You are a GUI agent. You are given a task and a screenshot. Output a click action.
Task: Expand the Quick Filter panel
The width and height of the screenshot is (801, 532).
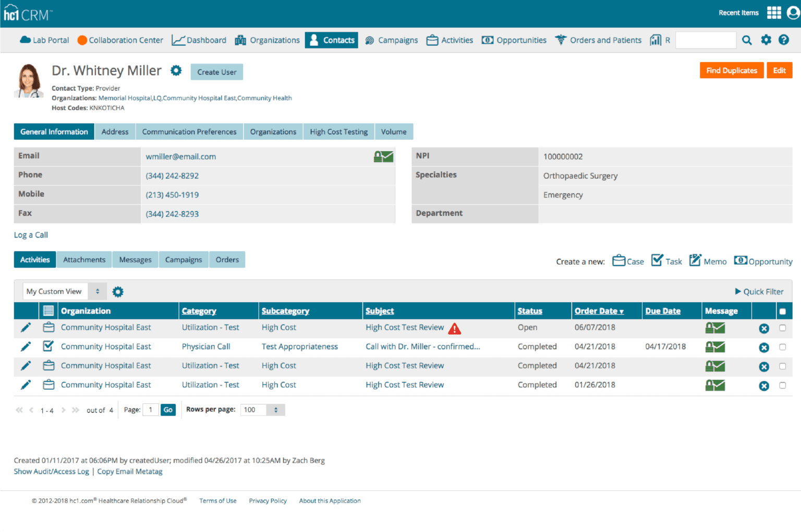pyautogui.click(x=759, y=292)
